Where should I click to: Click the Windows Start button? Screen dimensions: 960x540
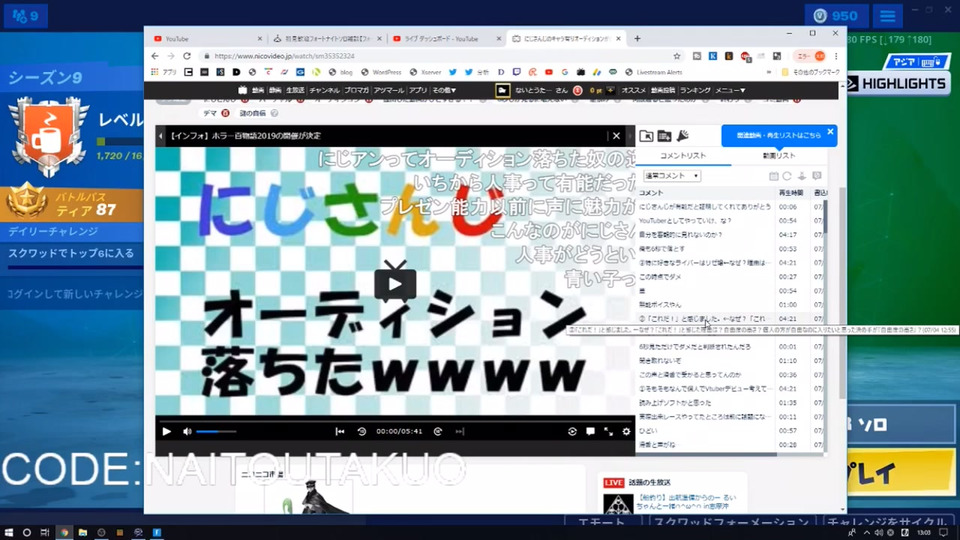click(9, 533)
